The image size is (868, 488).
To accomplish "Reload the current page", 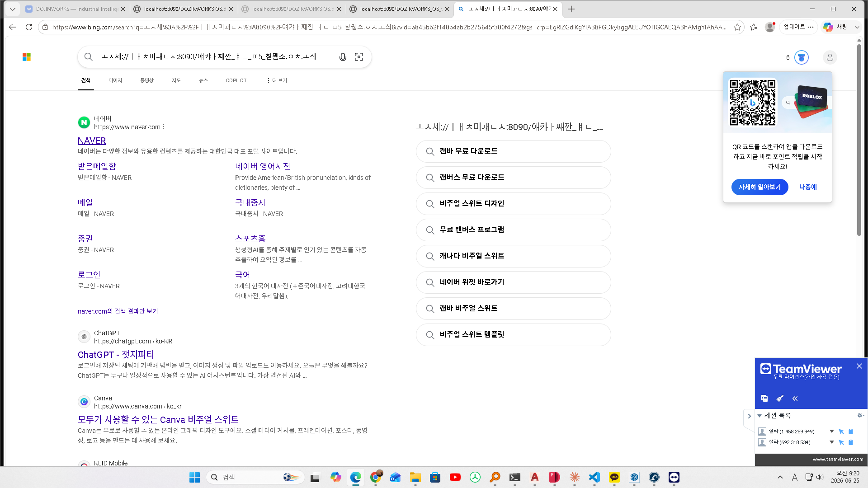I will click(29, 27).
